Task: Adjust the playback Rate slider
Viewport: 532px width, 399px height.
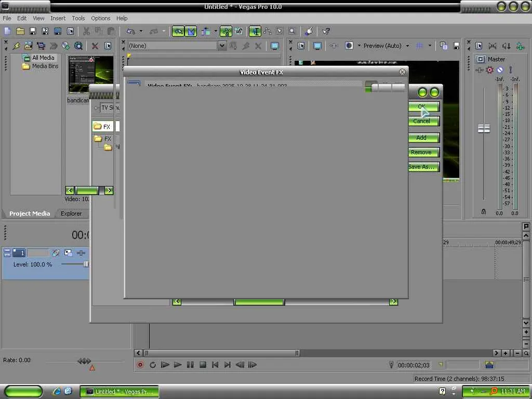Action: 84,361
